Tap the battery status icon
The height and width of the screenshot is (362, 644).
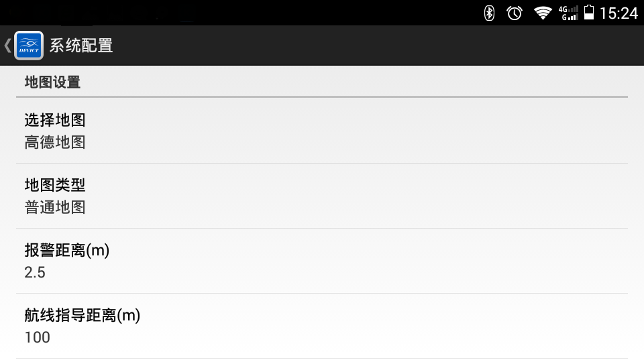tap(589, 12)
